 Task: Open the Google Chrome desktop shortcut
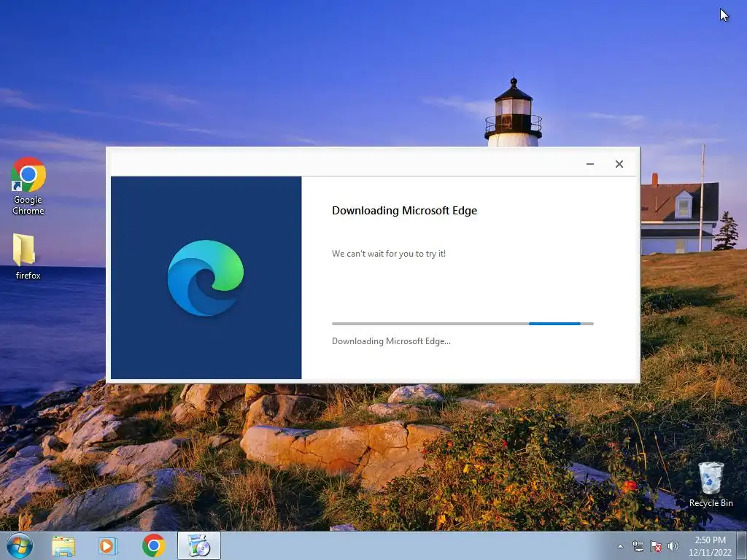click(x=28, y=186)
